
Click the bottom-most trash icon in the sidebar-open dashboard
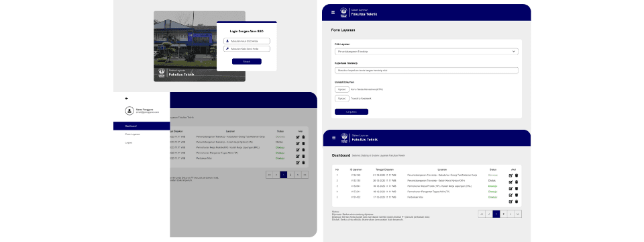point(303,163)
